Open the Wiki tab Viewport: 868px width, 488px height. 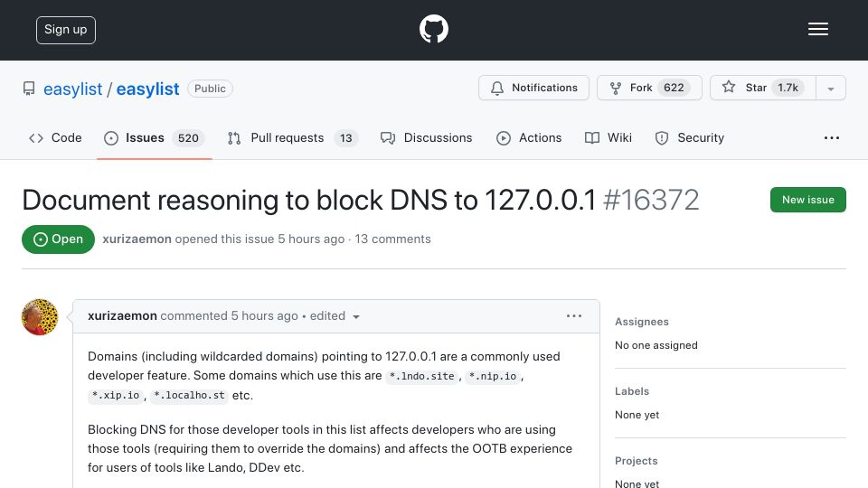tap(608, 137)
